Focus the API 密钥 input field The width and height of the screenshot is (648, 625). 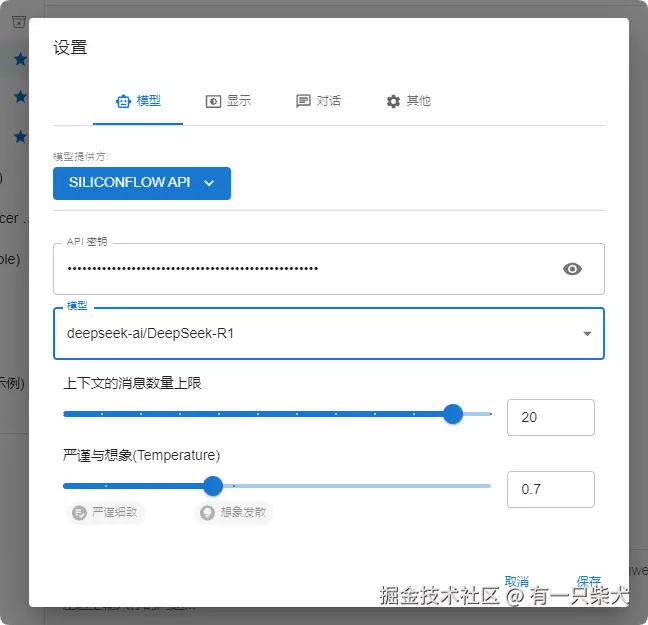[329, 269]
